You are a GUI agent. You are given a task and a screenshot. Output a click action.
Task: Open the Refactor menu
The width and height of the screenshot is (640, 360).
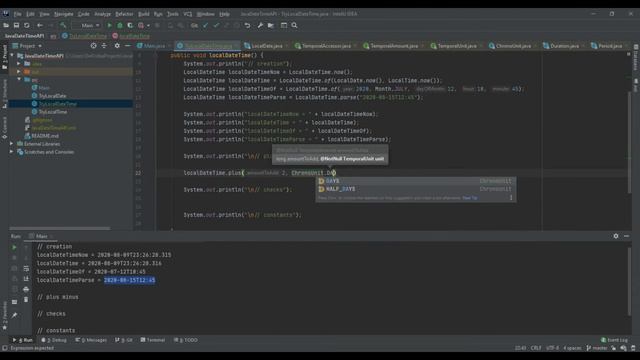(x=124, y=14)
